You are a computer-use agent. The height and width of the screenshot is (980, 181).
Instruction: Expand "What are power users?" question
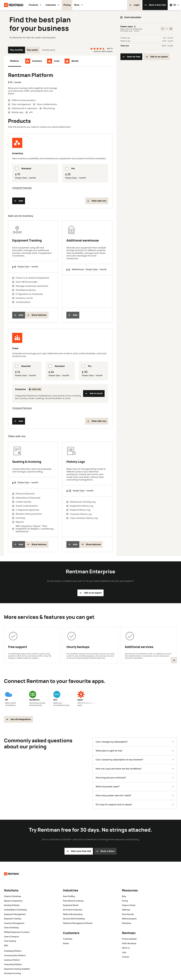pos(135,786)
